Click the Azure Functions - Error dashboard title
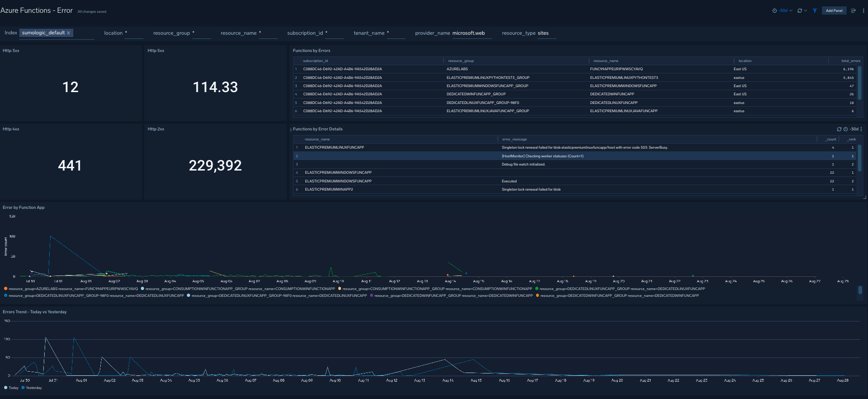The image size is (868, 399). click(36, 10)
